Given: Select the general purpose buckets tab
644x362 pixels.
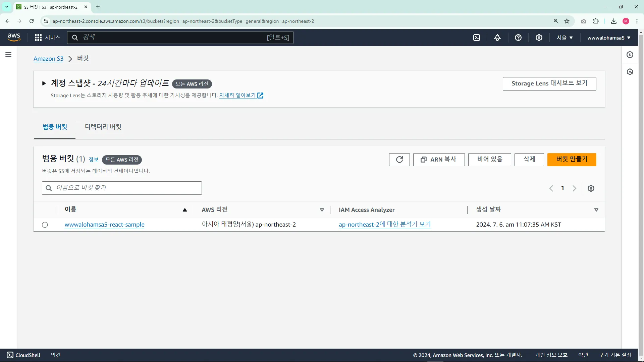Looking at the screenshot, I should [55, 127].
